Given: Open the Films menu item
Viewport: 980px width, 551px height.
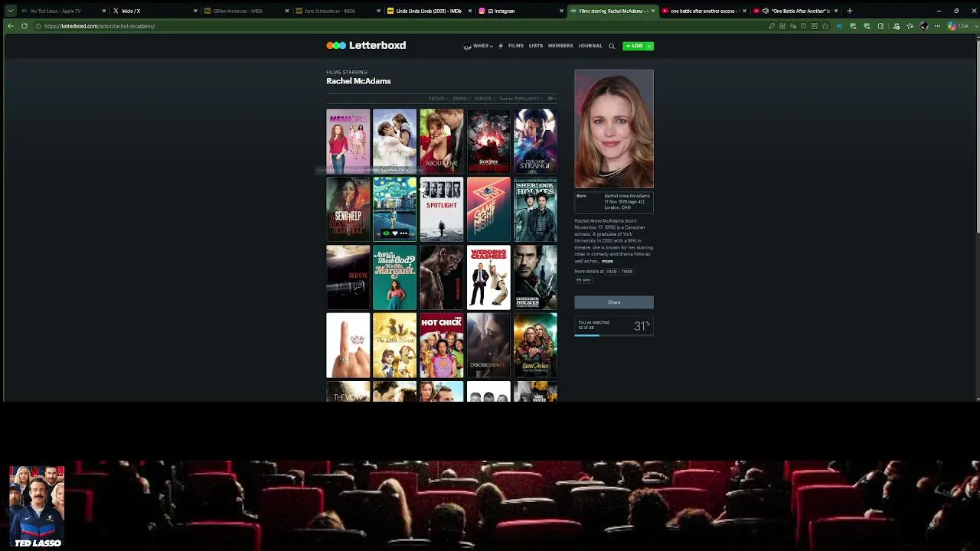Looking at the screenshot, I should pos(516,46).
